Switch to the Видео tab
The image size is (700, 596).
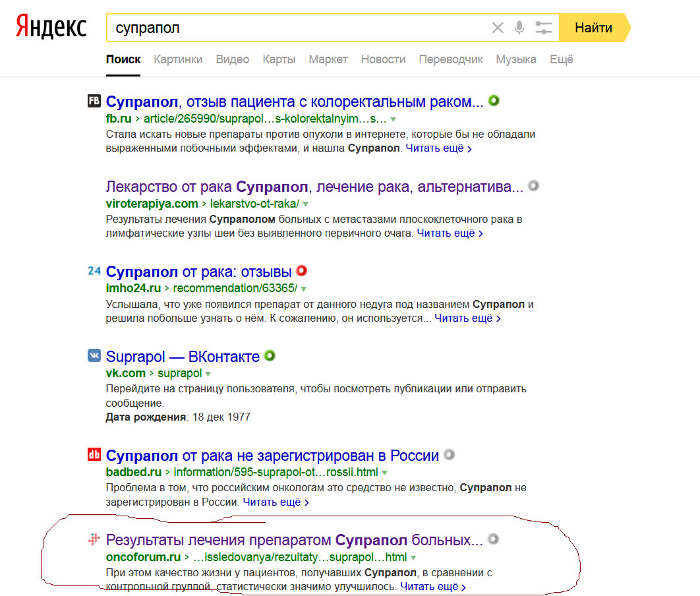(233, 59)
